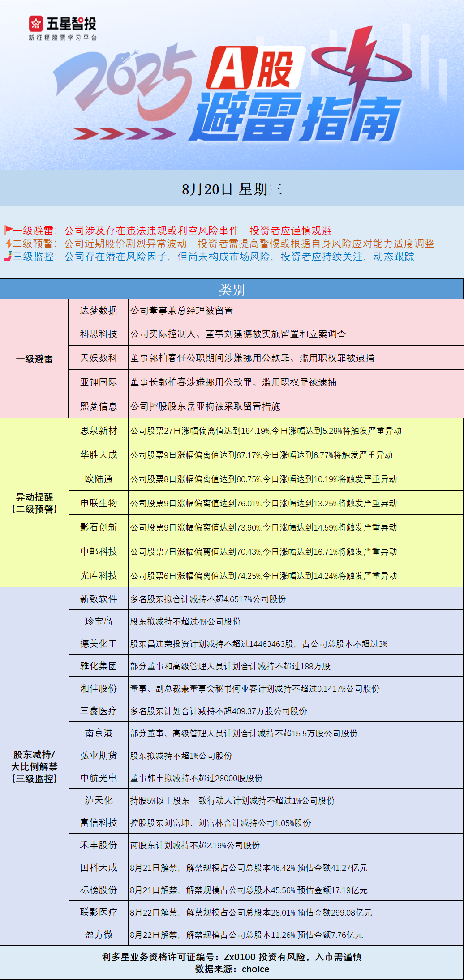
Task: Click the 数据来源:choice footer text
Action: click(x=232, y=969)
